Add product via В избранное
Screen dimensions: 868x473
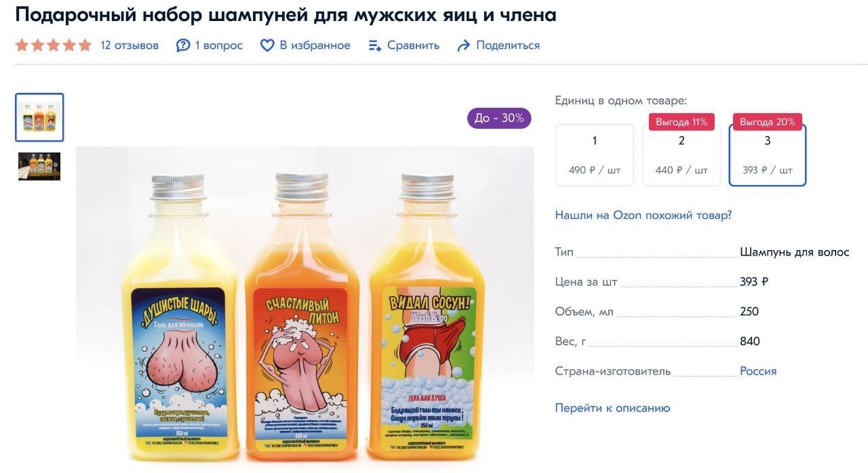pyautogui.click(x=315, y=45)
